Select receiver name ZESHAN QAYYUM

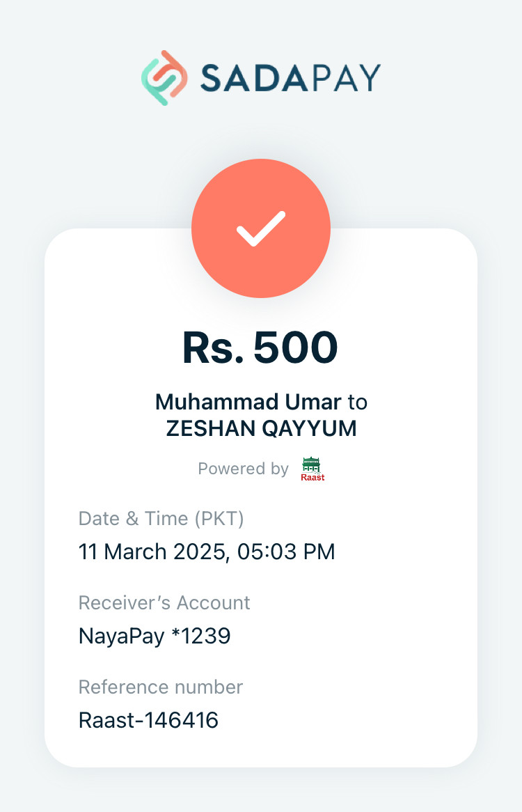(261, 428)
